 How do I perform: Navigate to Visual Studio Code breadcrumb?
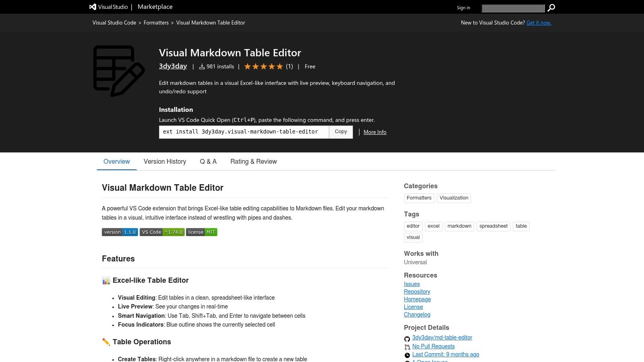click(x=114, y=23)
